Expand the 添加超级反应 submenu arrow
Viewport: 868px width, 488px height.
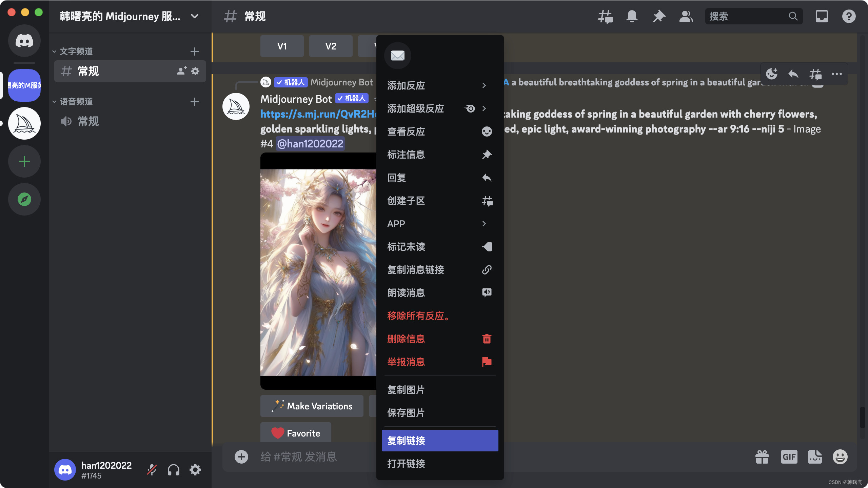point(486,108)
